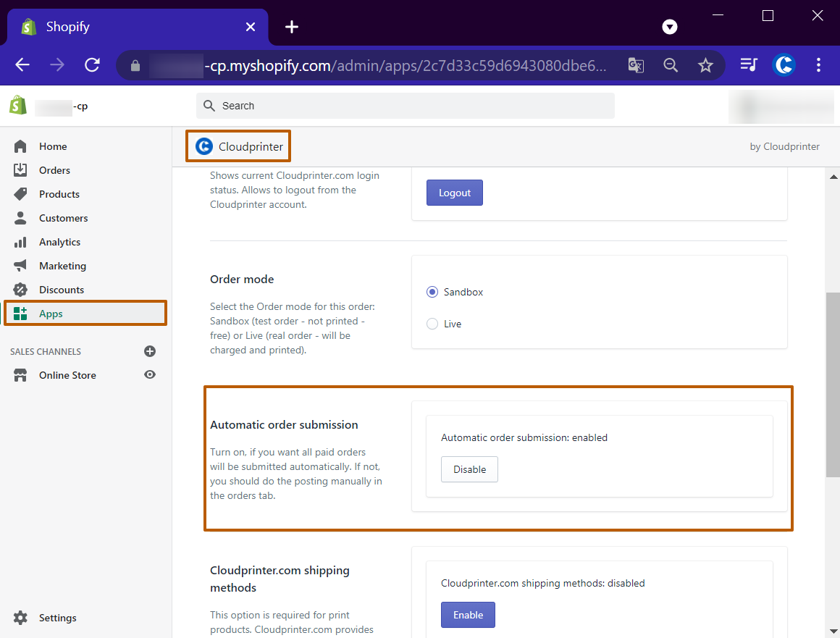Click the Cloudprinter extension icon in toolbar
840x638 pixels.
point(784,65)
